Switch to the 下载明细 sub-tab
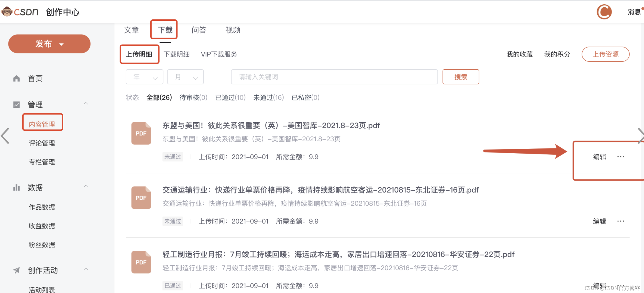This screenshot has height=293, width=644. pyautogui.click(x=177, y=54)
